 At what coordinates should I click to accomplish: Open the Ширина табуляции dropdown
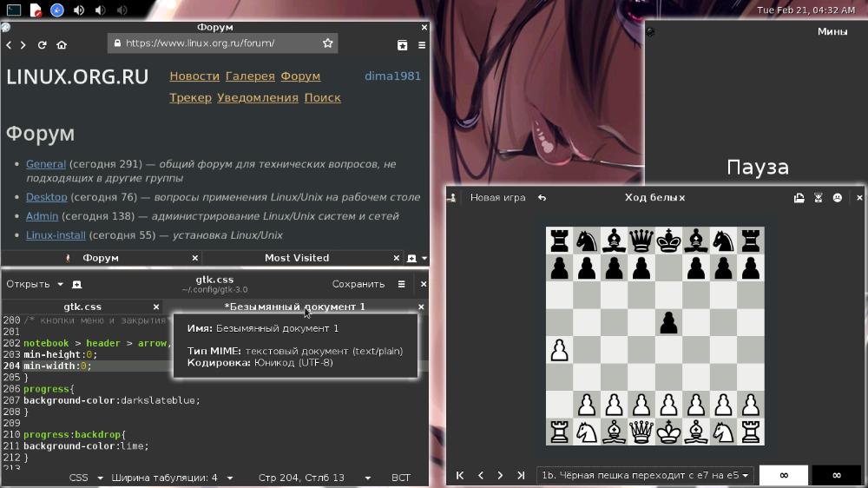click(172, 478)
